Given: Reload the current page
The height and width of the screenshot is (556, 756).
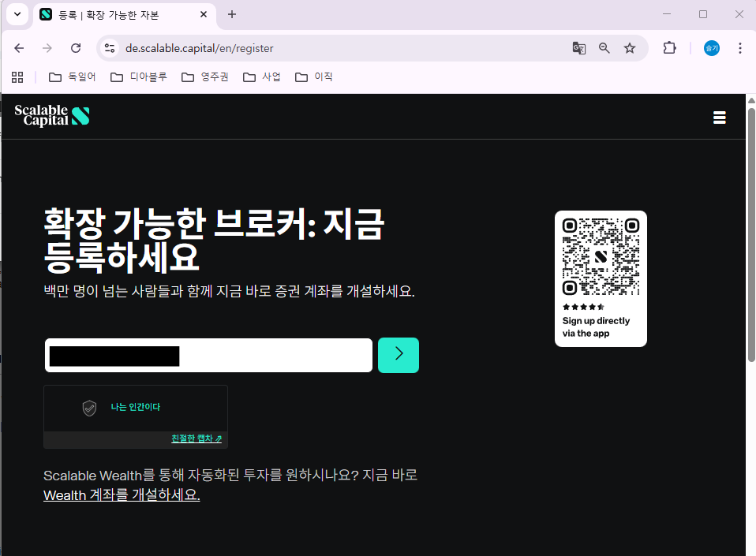Looking at the screenshot, I should point(76,48).
